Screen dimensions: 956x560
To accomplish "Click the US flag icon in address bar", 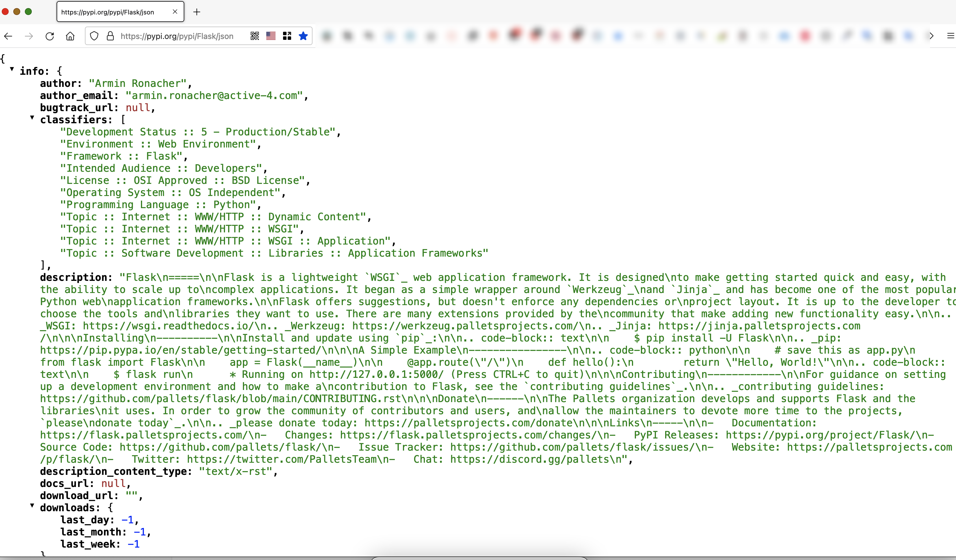I will pyautogui.click(x=271, y=36).
